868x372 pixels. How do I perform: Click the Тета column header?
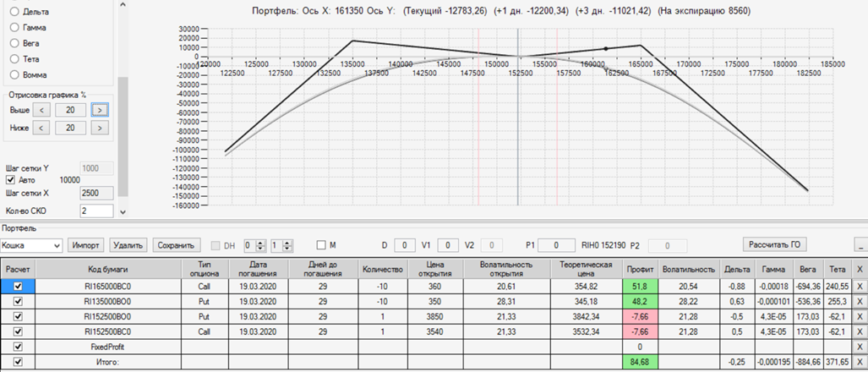[838, 269]
